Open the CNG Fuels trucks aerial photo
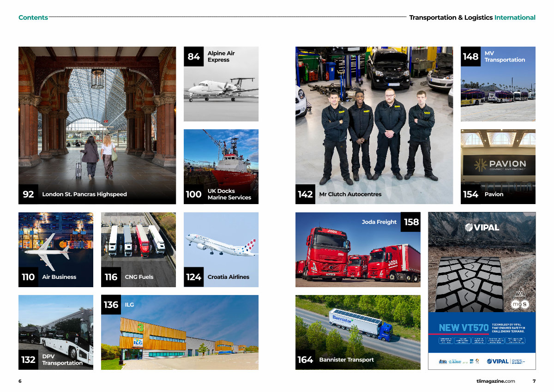 138,250
